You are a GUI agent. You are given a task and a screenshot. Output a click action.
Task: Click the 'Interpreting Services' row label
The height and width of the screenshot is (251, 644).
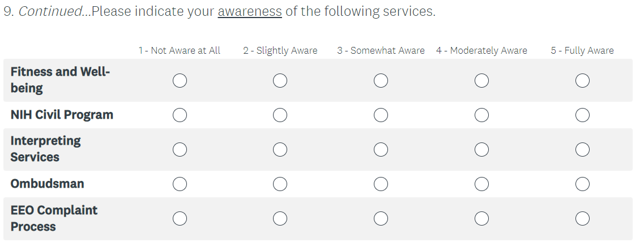pyautogui.click(x=45, y=149)
